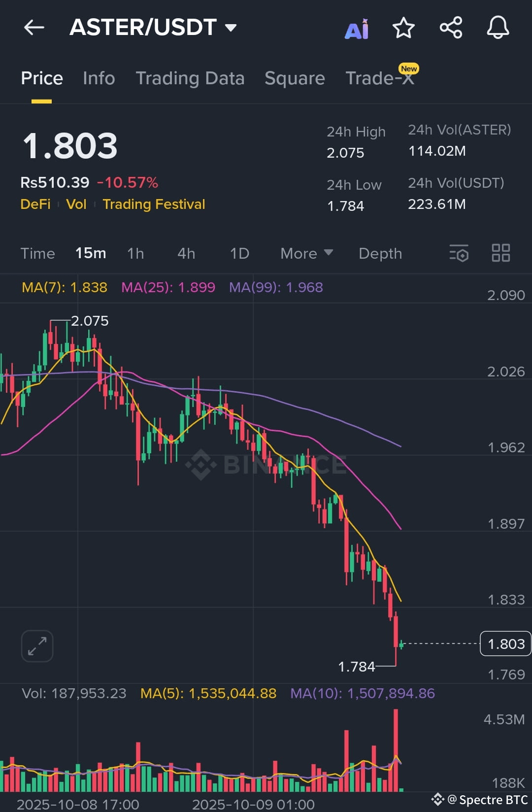Viewport: 532px width, 812px height.
Task: Switch chart to 1h timeframe
Action: point(135,253)
